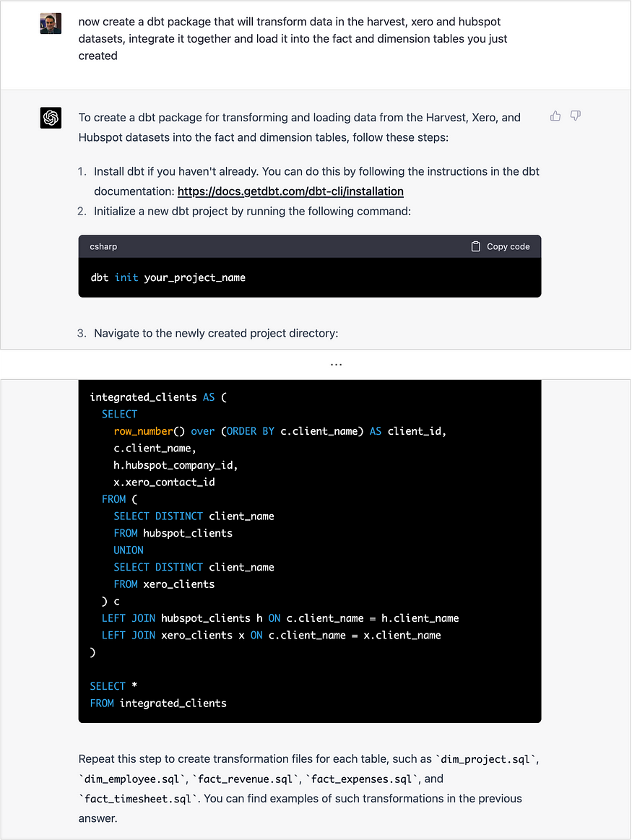Click the `dim_project.sql` inline code
632x840 pixels.
[x=487, y=759]
